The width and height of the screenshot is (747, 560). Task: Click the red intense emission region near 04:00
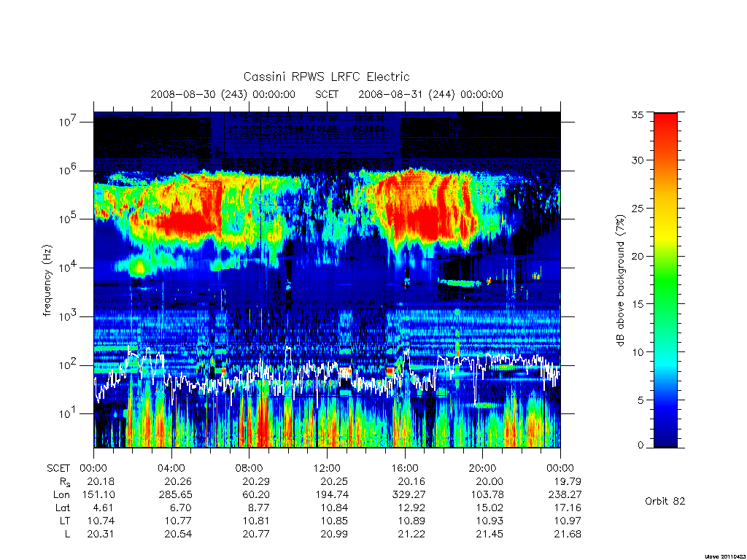point(186,222)
